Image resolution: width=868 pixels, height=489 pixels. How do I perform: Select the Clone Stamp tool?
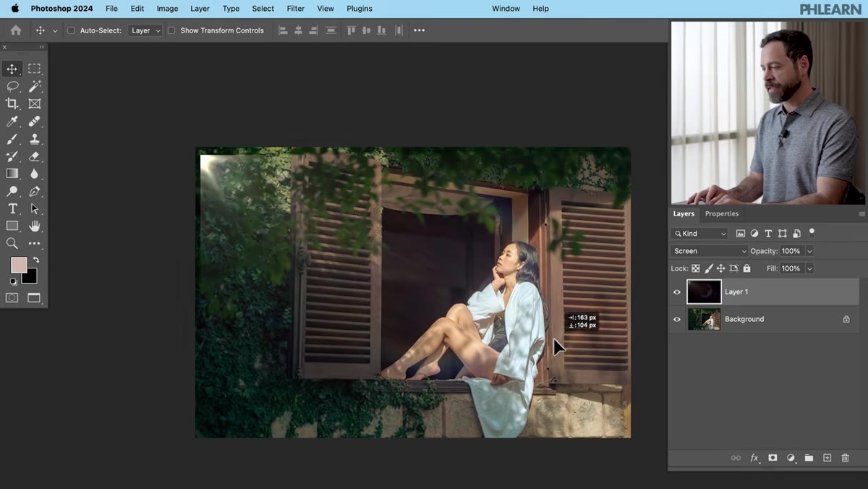click(34, 139)
